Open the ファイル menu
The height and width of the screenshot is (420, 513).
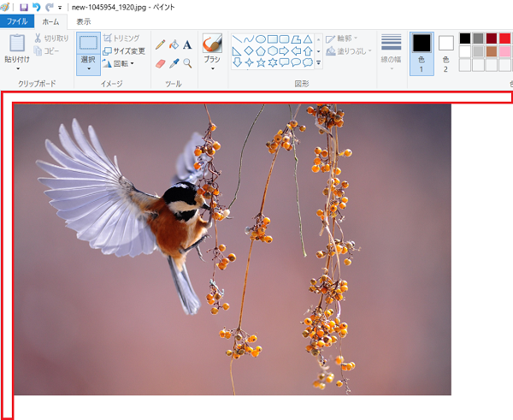click(x=17, y=21)
